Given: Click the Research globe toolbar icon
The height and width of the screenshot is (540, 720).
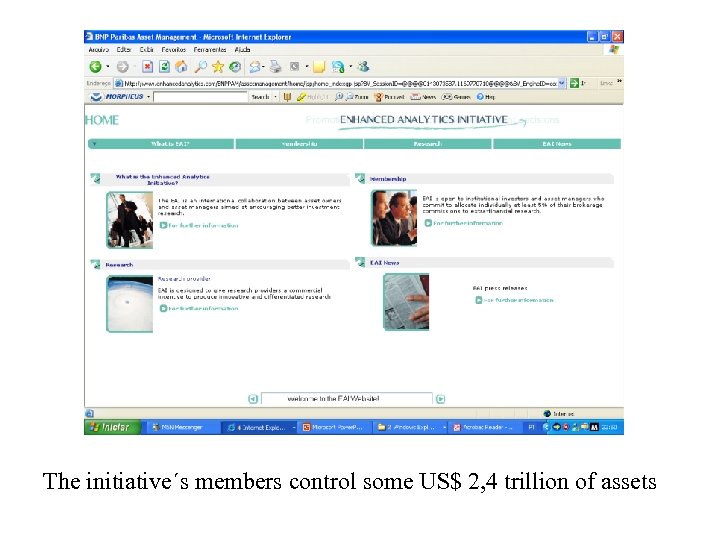Looking at the screenshot, I should [338, 67].
